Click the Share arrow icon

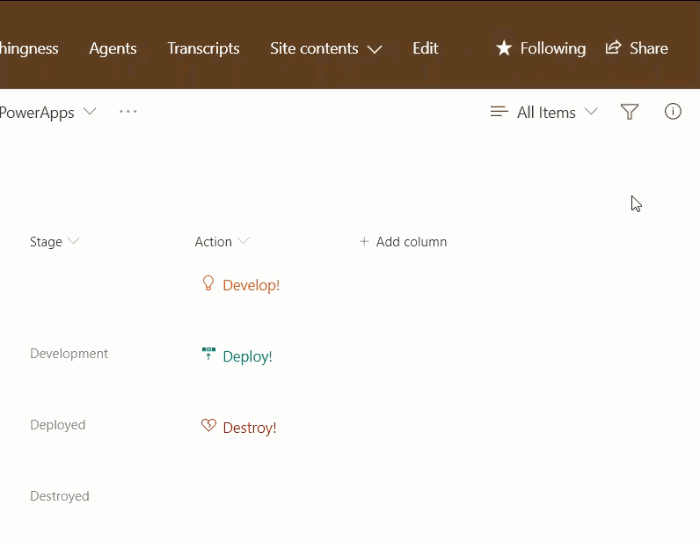coord(614,48)
